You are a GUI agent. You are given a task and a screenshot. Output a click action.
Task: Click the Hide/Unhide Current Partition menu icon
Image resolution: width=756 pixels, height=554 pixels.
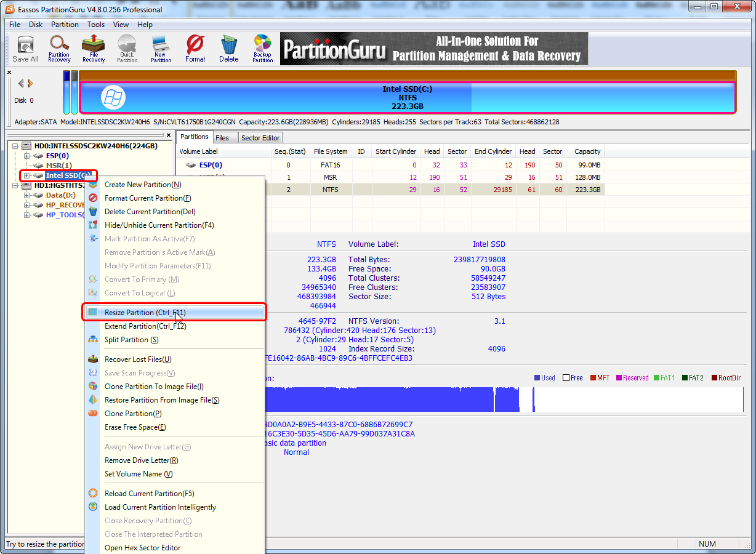[93, 225]
